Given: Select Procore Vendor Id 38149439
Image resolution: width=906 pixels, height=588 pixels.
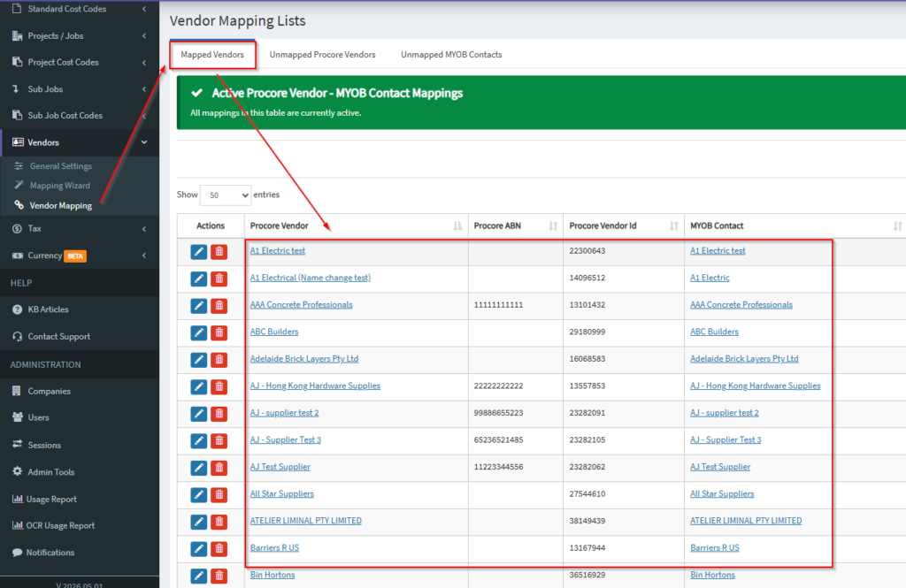Looking at the screenshot, I should click(x=587, y=521).
